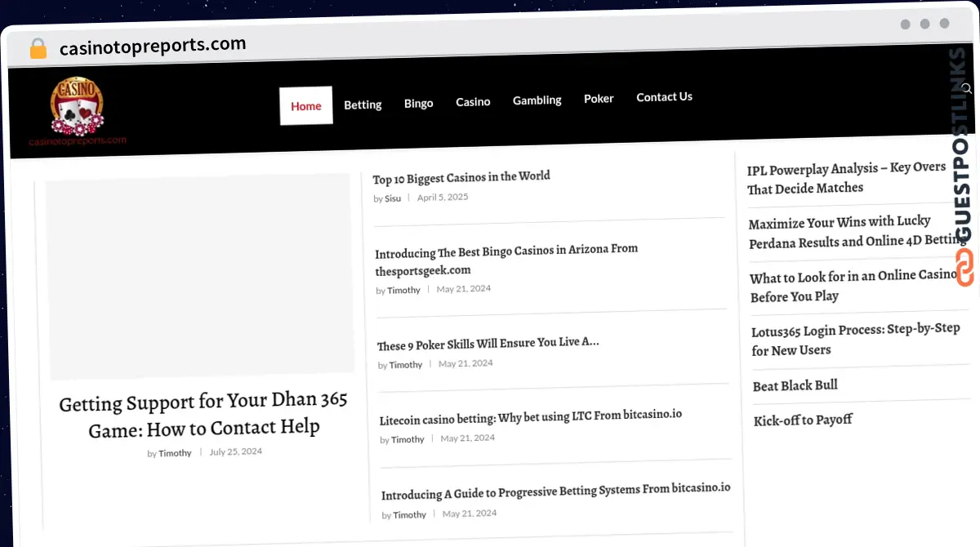
Task: Click the casinotopreports.com casino logo
Action: click(x=78, y=111)
